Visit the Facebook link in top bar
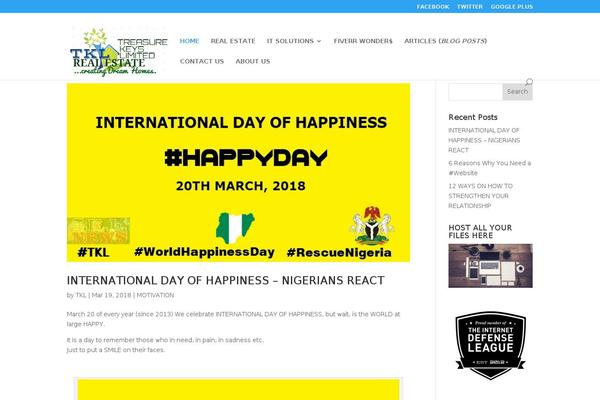The image size is (600, 400). click(x=433, y=7)
